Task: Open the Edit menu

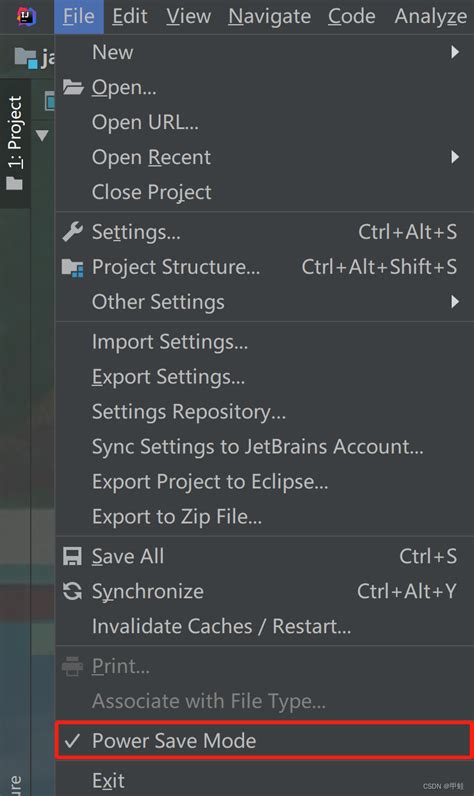Action: coord(130,16)
